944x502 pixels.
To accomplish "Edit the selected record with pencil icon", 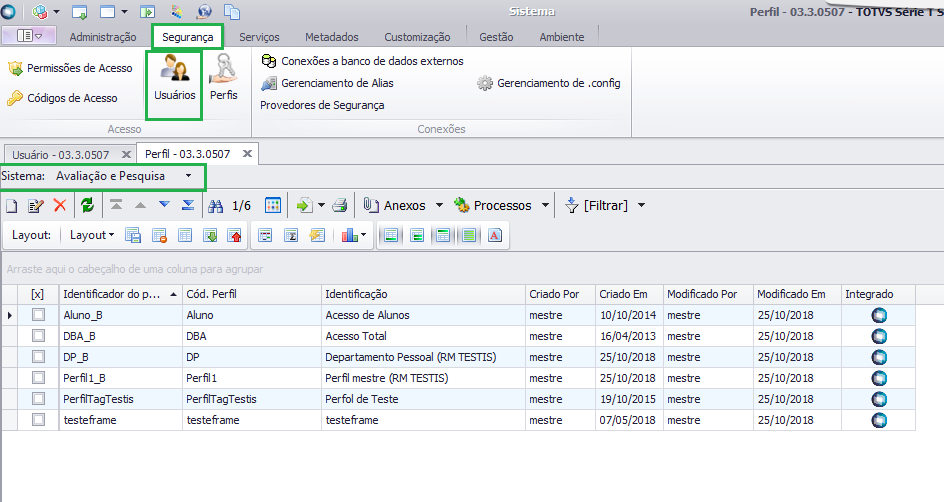I will coord(36,206).
